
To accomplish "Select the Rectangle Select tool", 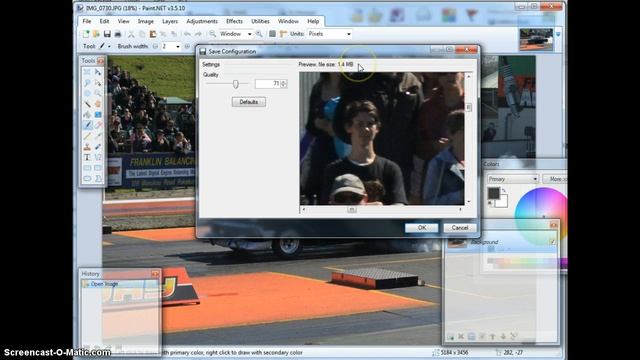I will pos(87,72).
